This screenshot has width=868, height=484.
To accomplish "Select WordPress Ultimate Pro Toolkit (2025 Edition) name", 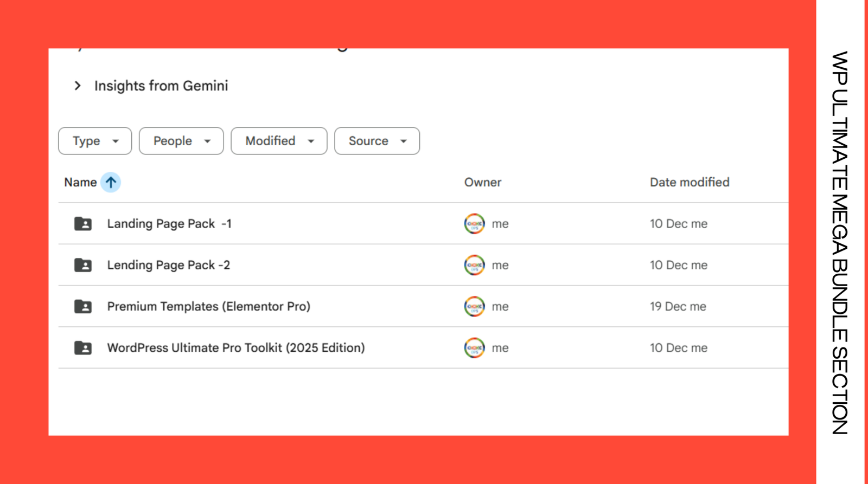I will coord(235,348).
